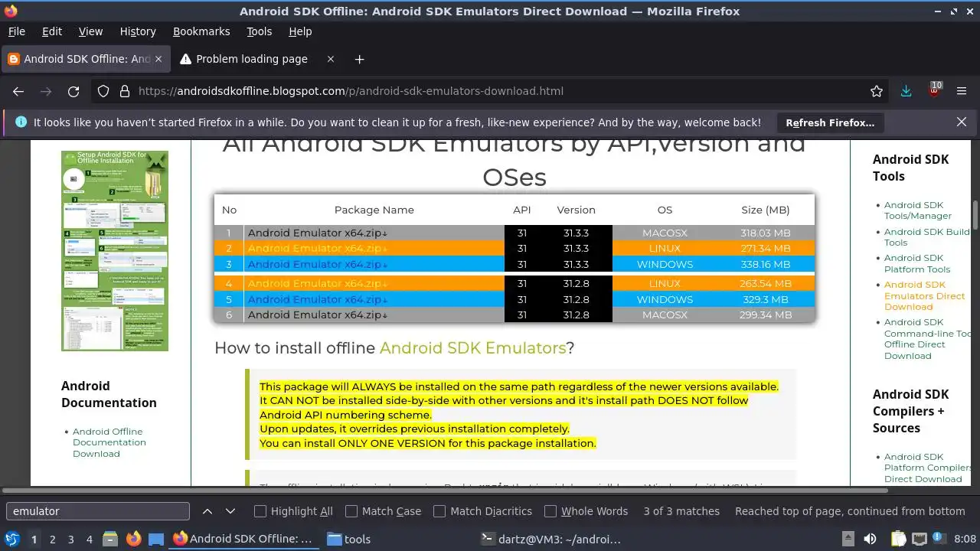Dismiss the refresh Firefox notification bar
Viewport: 980px width, 551px height.
(962, 122)
